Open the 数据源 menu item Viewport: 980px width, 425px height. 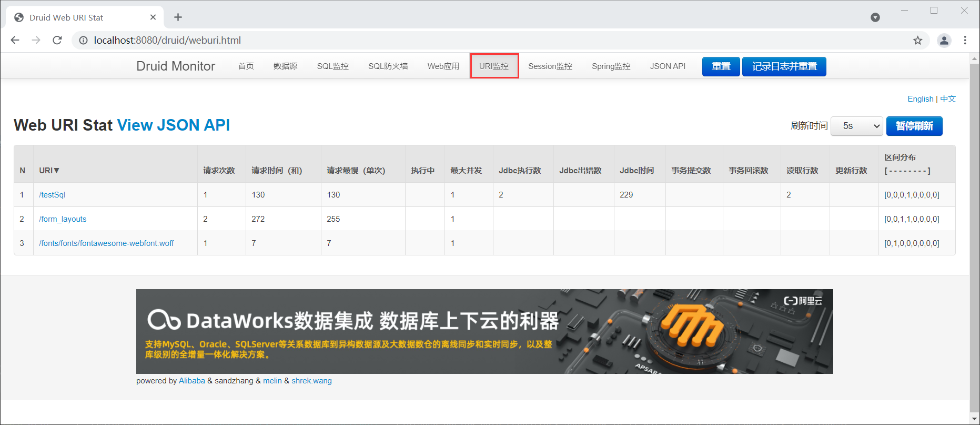(286, 66)
